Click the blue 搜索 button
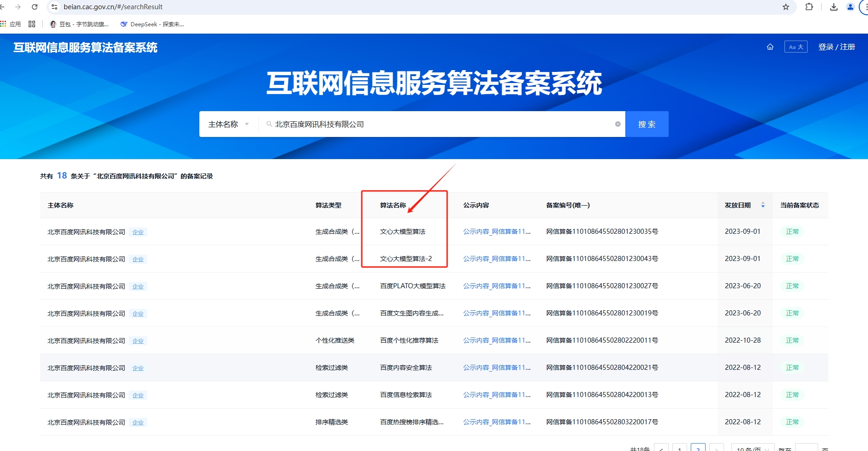Image resolution: width=868 pixels, height=451 pixels. pyautogui.click(x=647, y=124)
